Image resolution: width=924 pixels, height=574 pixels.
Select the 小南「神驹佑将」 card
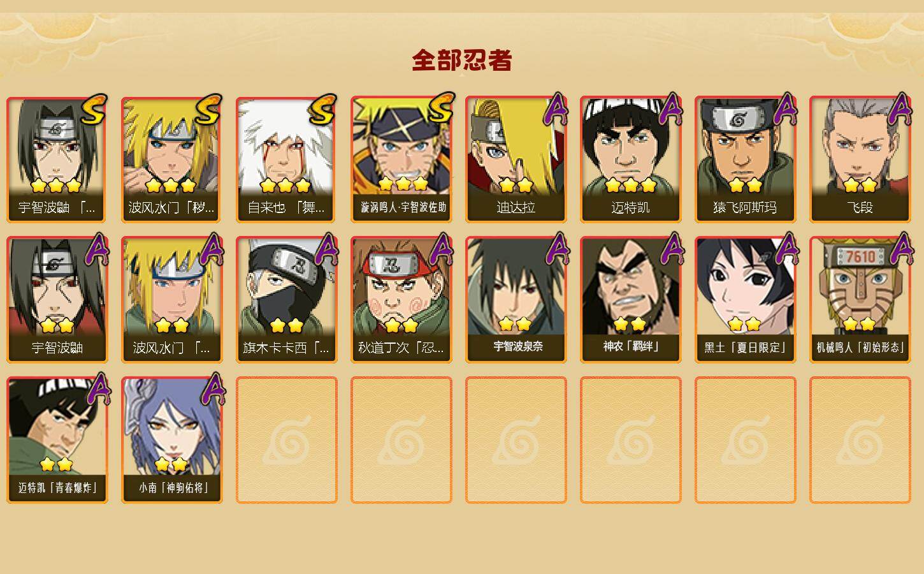click(x=172, y=440)
